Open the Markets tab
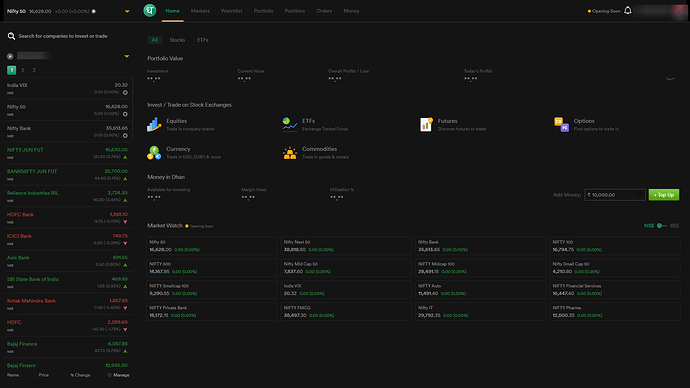Screen dimensions: 690x388 [x=200, y=11]
